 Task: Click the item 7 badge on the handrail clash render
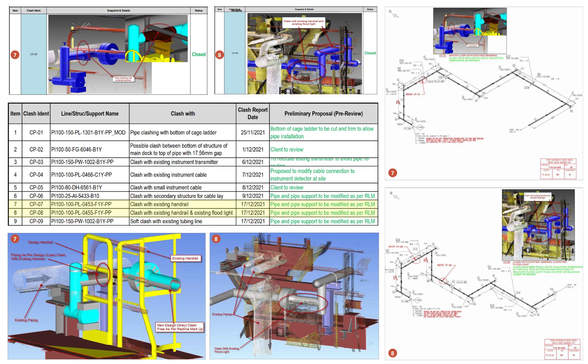[15, 238]
